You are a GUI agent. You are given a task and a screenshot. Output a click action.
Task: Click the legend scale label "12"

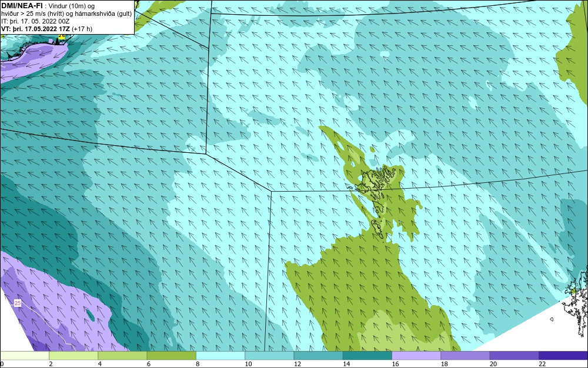(298, 364)
